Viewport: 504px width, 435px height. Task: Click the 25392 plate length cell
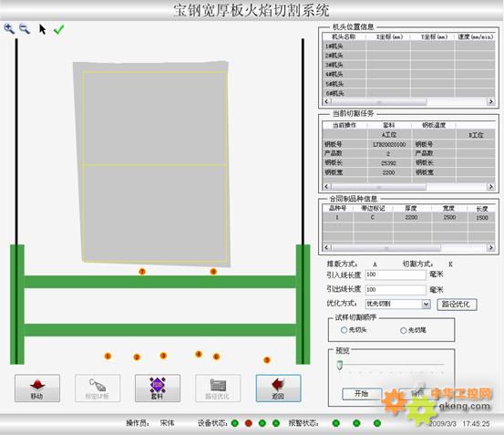(389, 163)
